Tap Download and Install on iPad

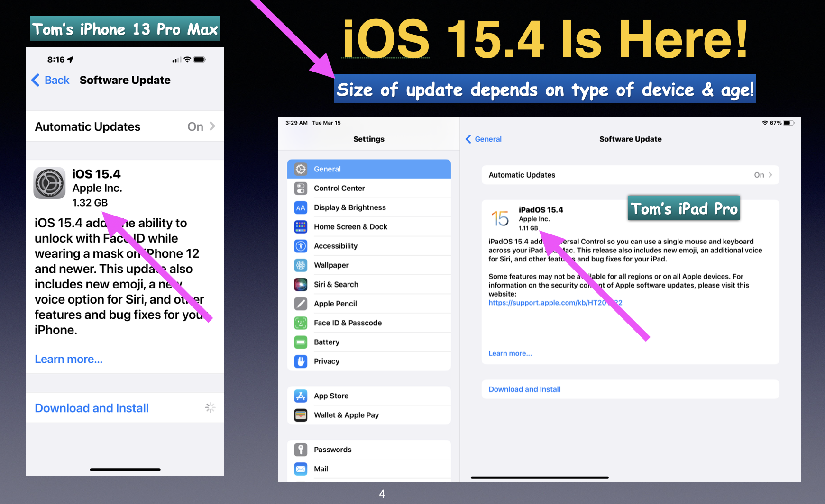524,389
